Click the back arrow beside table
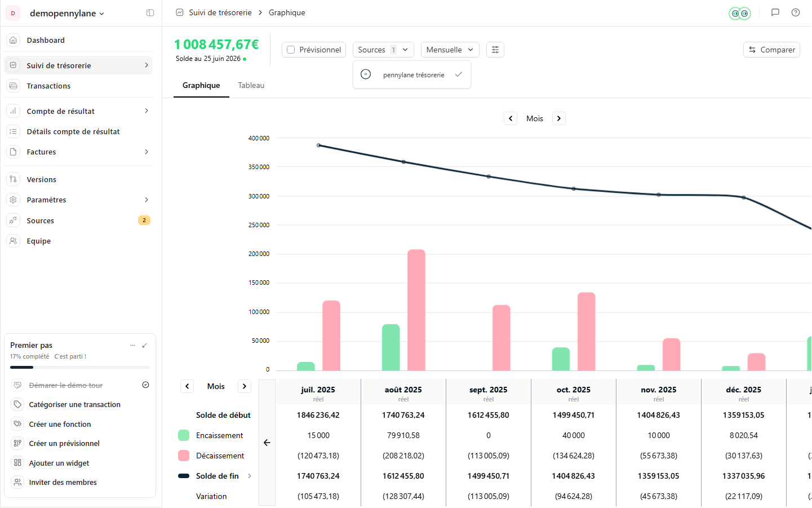 click(x=267, y=443)
